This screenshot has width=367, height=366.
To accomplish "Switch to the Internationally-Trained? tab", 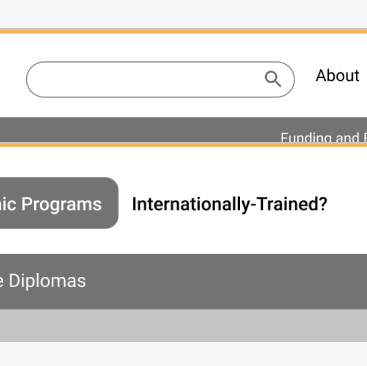I will (230, 204).
